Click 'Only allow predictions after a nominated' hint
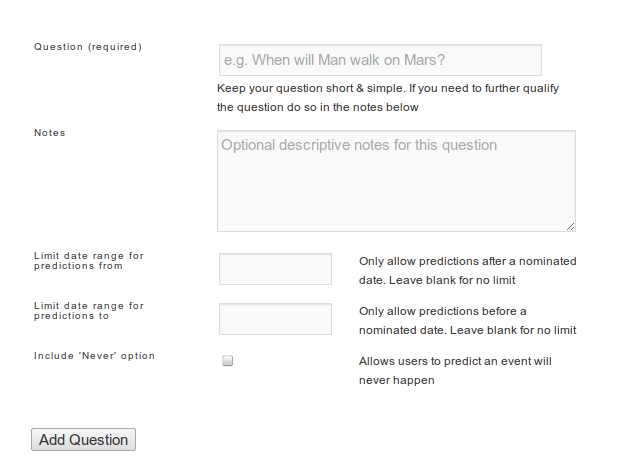Viewport: 617px width, 470px height. pos(467,261)
